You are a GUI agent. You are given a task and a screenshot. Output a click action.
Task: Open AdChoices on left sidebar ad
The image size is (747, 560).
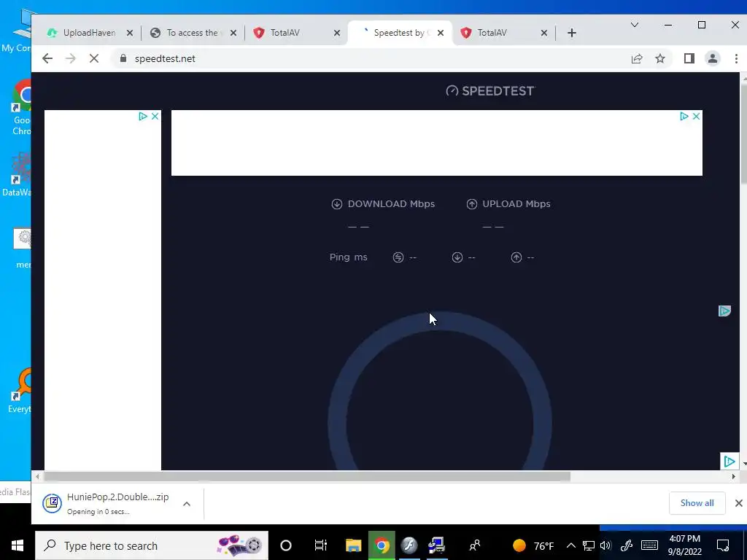(143, 116)
